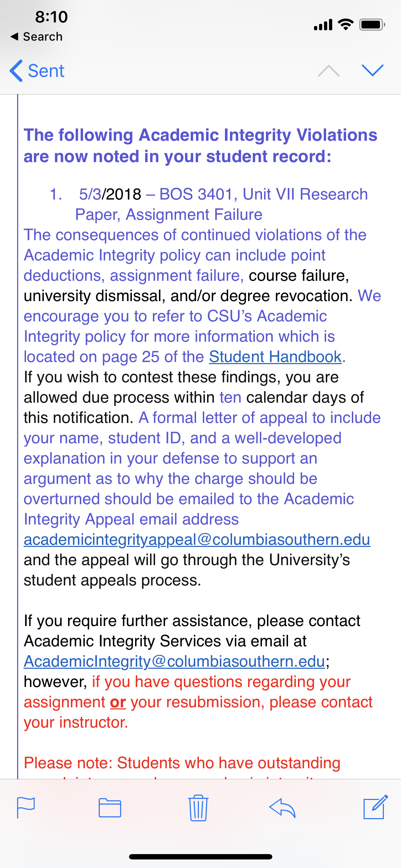Tap the 5/3/2018 date in the list item
401x868 pixels.
coord(110,194)
